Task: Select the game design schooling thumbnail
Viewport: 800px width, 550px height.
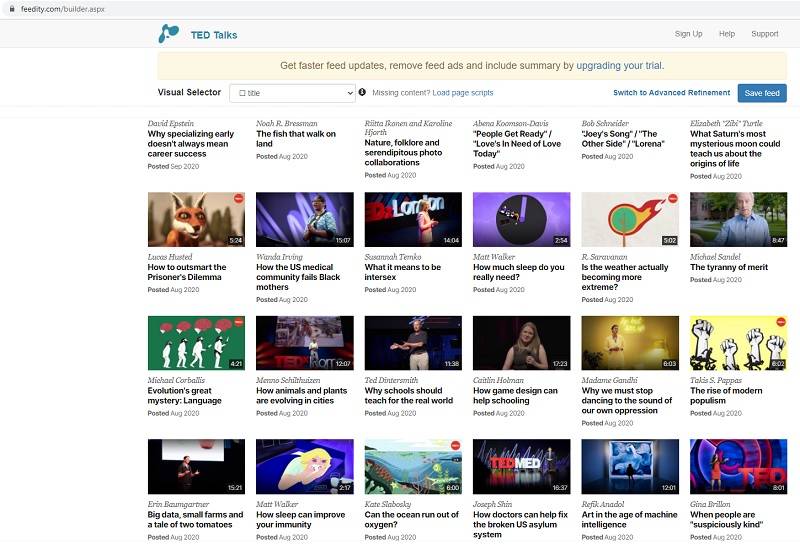Action: click(521, 343)
